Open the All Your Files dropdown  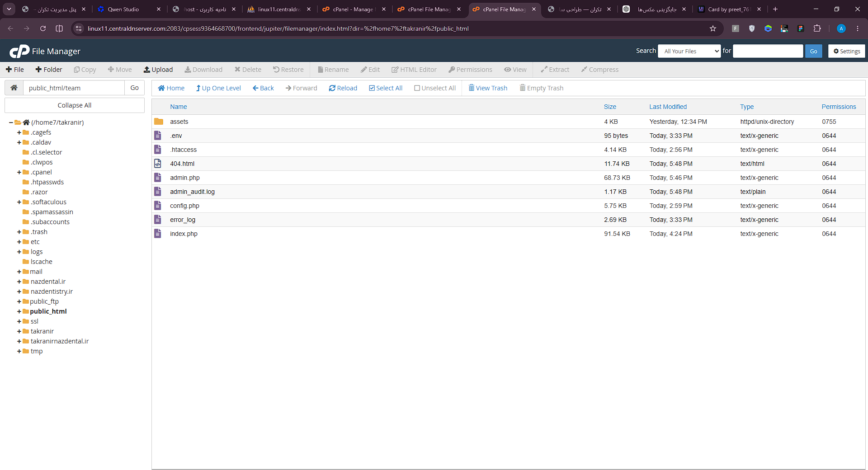coord(689,51)
